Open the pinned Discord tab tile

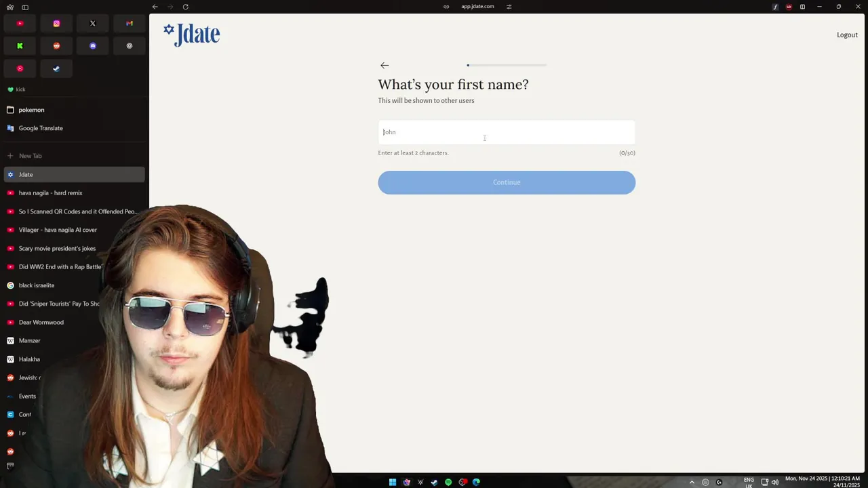click(93, 46)
